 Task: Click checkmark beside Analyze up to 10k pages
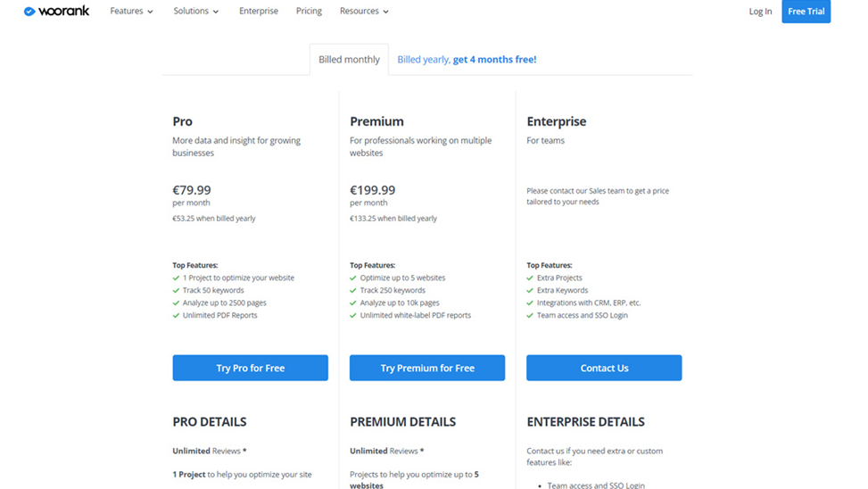(x=353, y=303)
